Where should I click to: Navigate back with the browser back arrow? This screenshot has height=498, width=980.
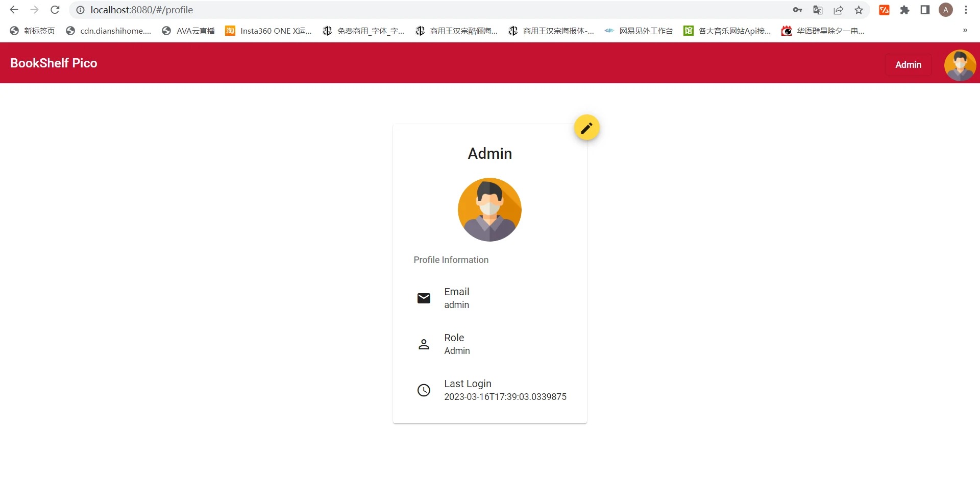(14, 10)
